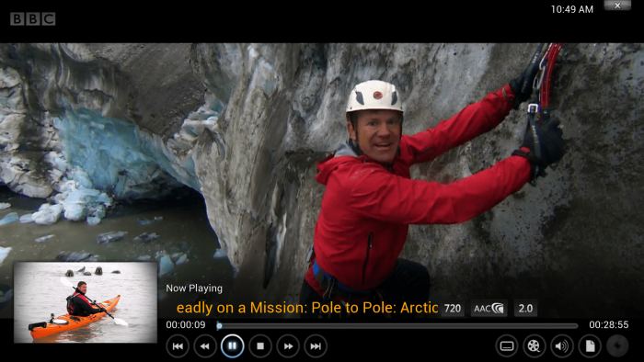Click the 10:49 AM clock

(572, 9)
